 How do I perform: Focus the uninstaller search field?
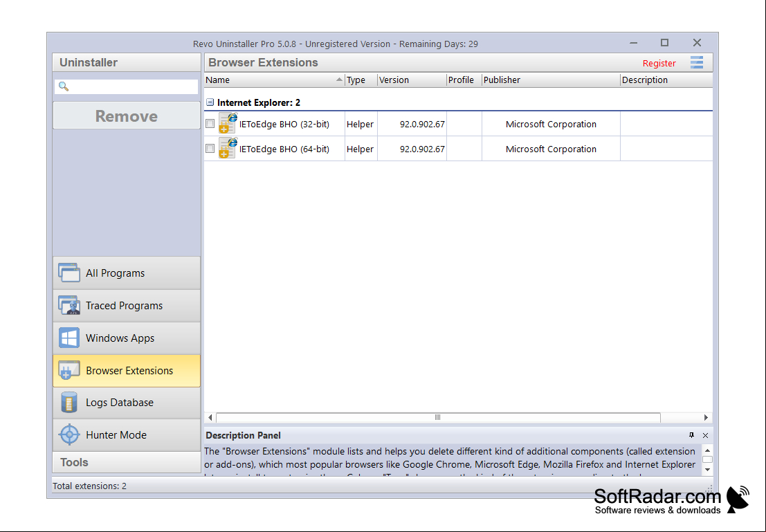coord(127,86)
